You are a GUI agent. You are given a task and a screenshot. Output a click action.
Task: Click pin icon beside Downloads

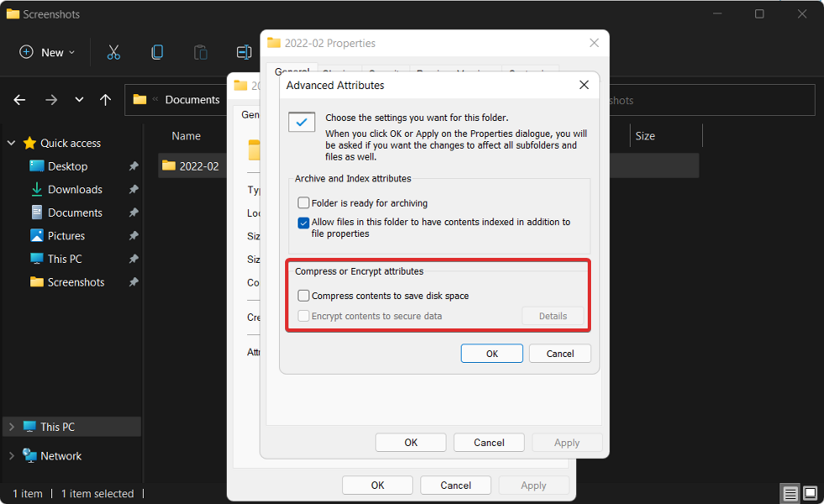134,190
